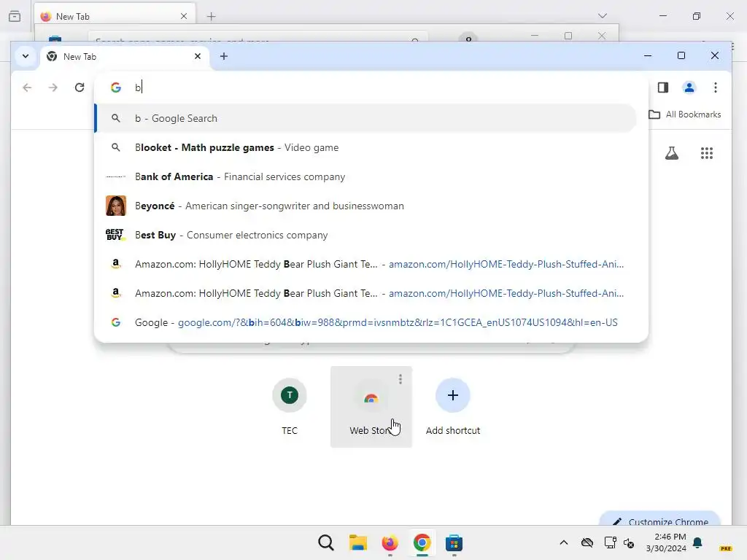
Task: Click Add shortcut button
Action: pyautogui.click(x=452, y=407)
